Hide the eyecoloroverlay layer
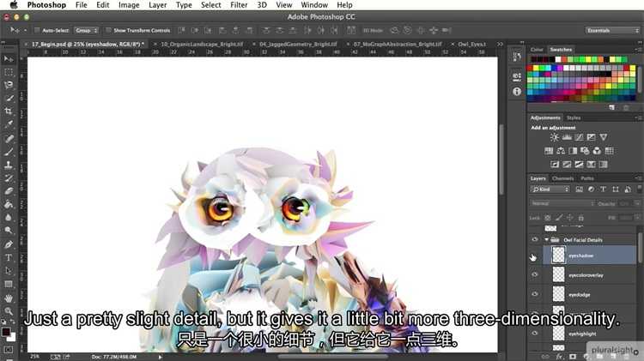The image size is (644, 361). (x=534, y=274)
